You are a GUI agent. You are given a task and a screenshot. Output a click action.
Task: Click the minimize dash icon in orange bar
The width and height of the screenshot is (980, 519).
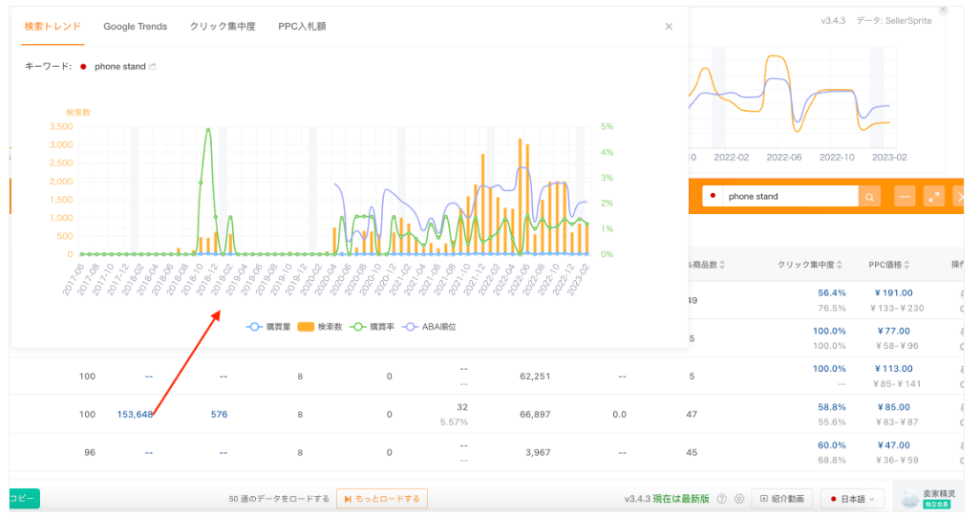pos(905,197)
